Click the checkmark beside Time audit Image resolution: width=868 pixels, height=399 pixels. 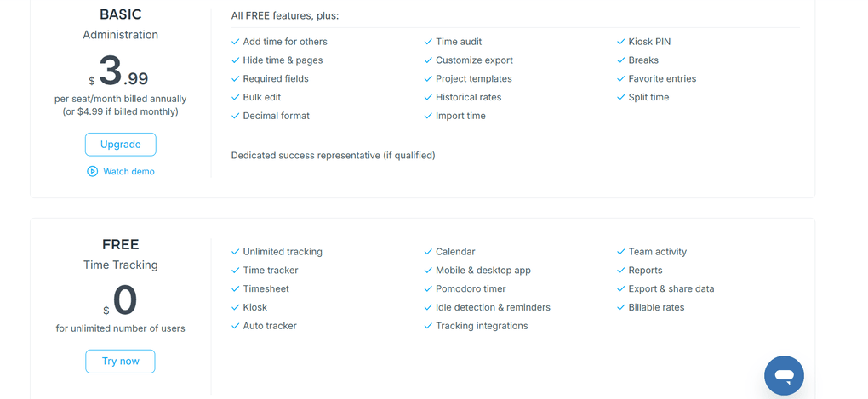[x=428, y=42]
